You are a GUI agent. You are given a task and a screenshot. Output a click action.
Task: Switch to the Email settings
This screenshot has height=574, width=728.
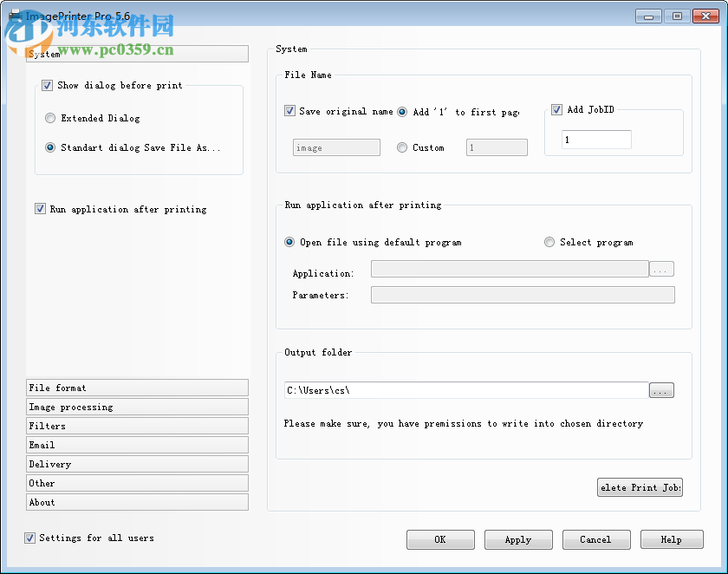point(137,445)
